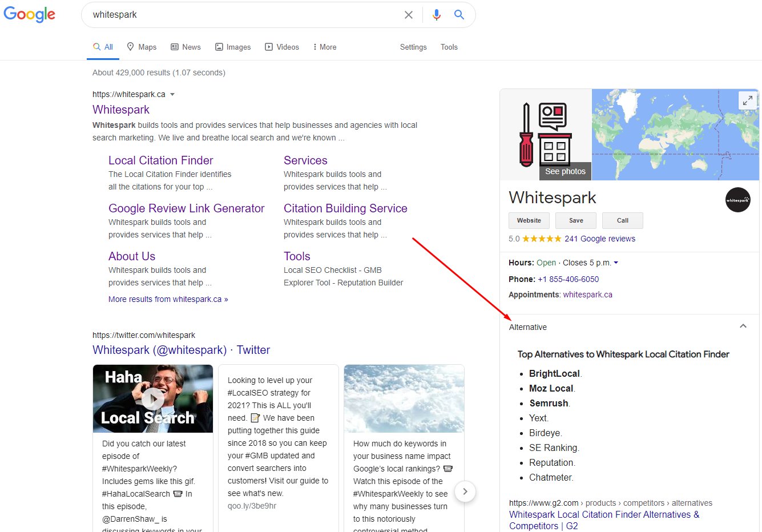This screenshot has height=532, width=762.
Task: Open the More search options menu
Action: [324, 47]
